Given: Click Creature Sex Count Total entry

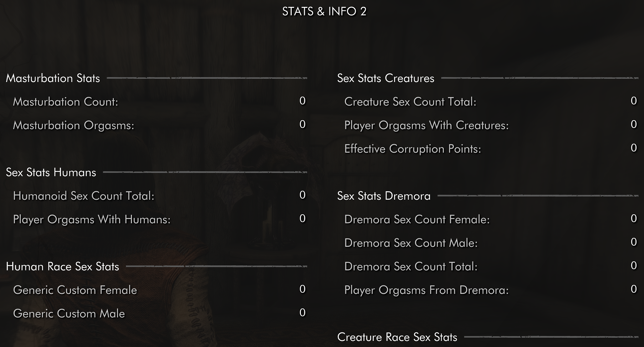Looking at the screenshot, I should coord(490,102).
